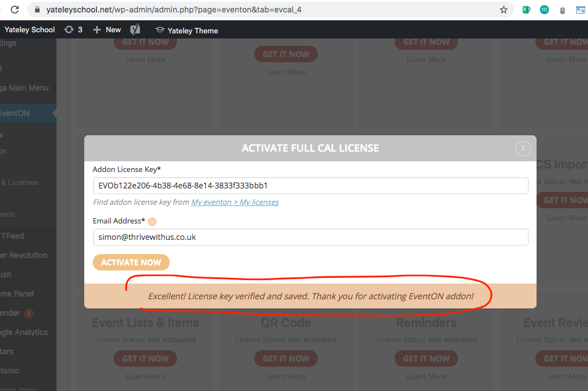Screen dimensions: 588x391
Task: Reload the page in browser
Action: coord(15,10)
